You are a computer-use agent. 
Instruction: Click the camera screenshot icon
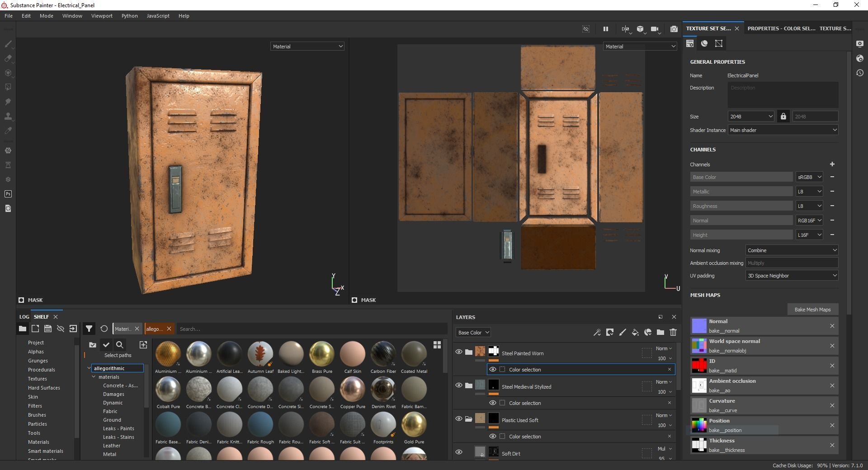click(674, 29)
